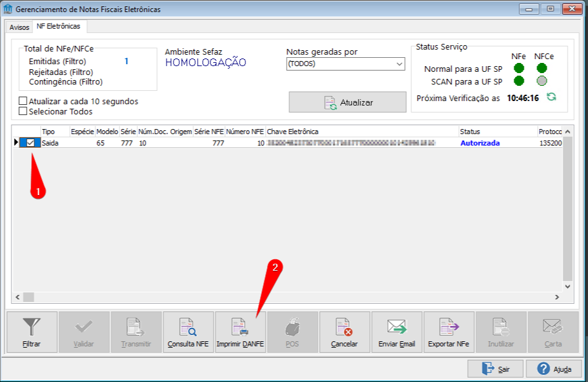
Task: Click the Série column header
Action: click(x=128, y=132)
